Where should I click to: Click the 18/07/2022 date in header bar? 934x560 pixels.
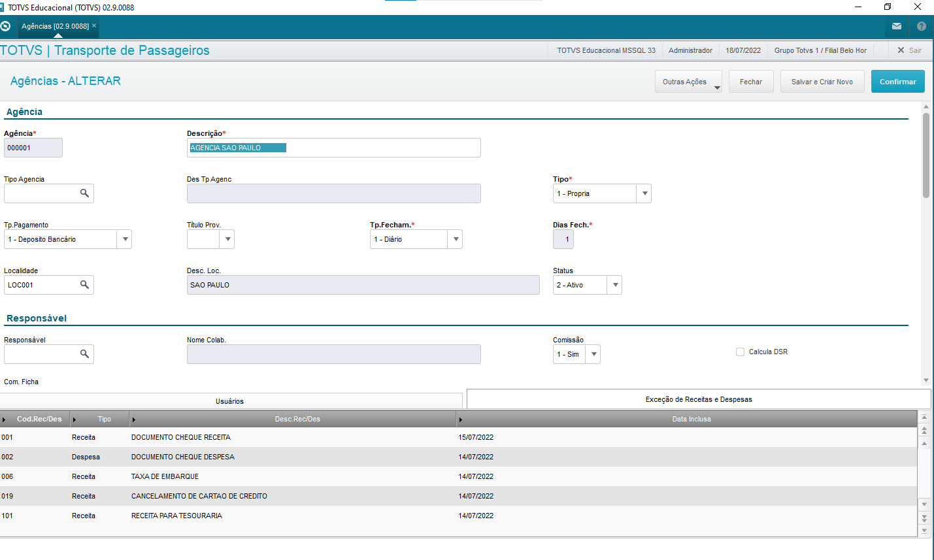(743, 50)
